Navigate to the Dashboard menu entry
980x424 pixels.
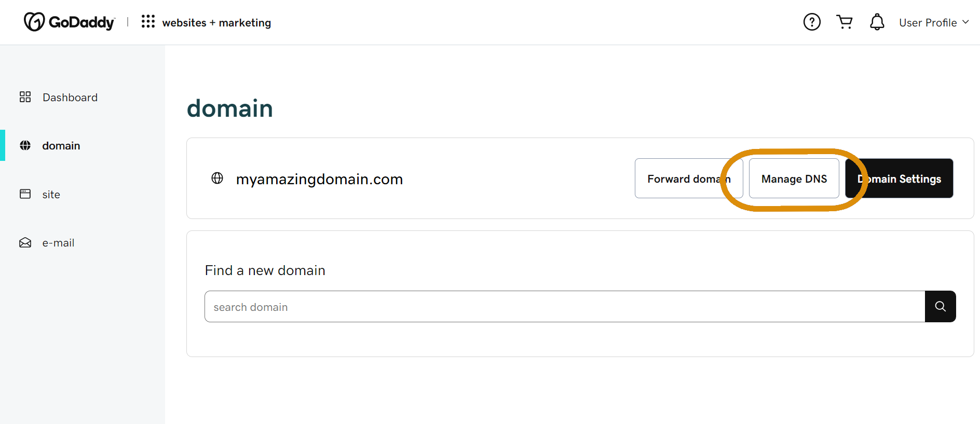(70, 97)
